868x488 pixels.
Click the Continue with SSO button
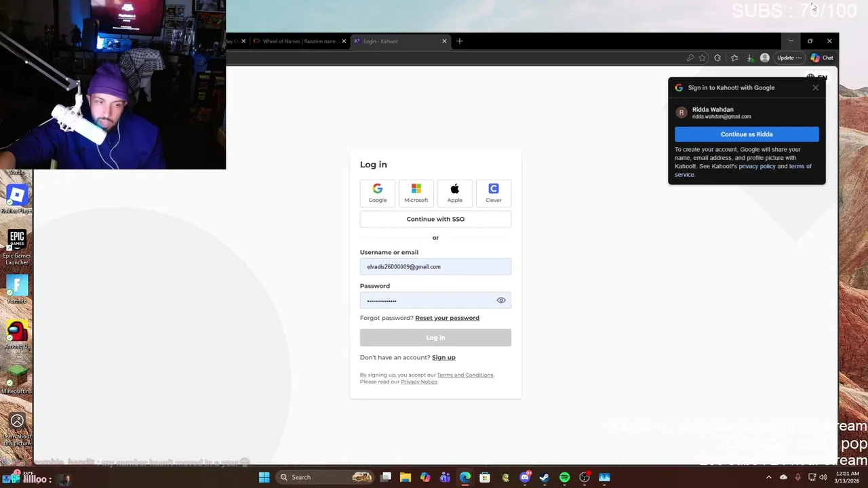(x=435, y=219)
